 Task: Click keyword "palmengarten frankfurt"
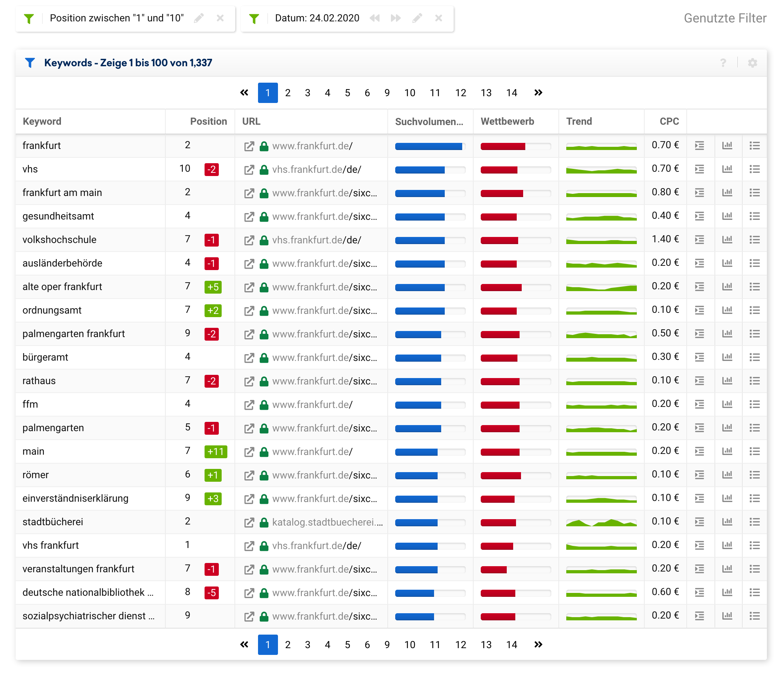pos(73,334)
